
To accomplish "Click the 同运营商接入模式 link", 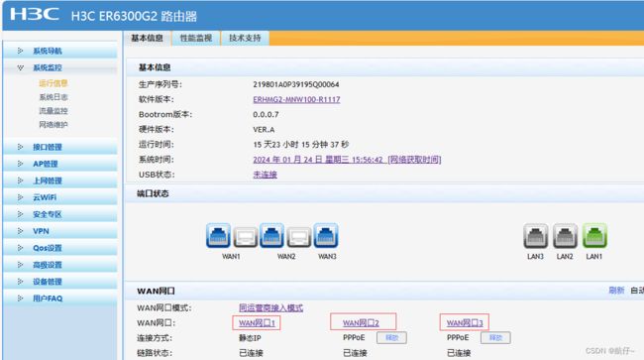I will tap(271, 307).
